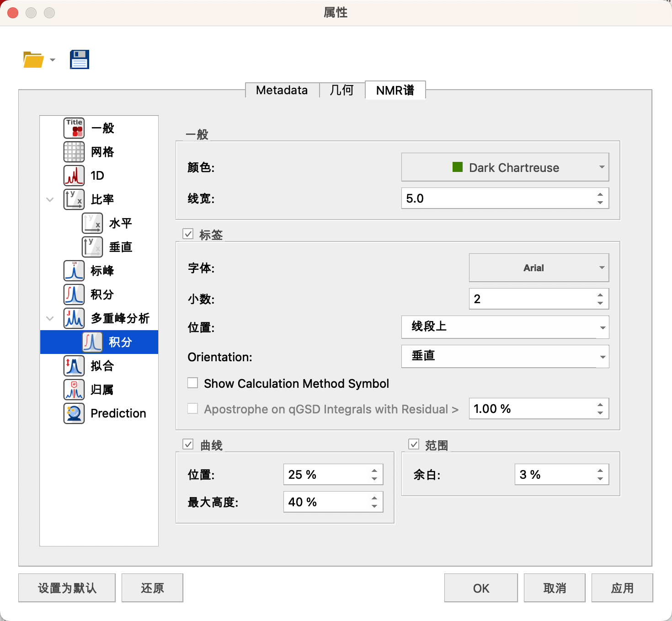
Task: Enable Show Calculation Method Symbol
Action: point(193,383)
